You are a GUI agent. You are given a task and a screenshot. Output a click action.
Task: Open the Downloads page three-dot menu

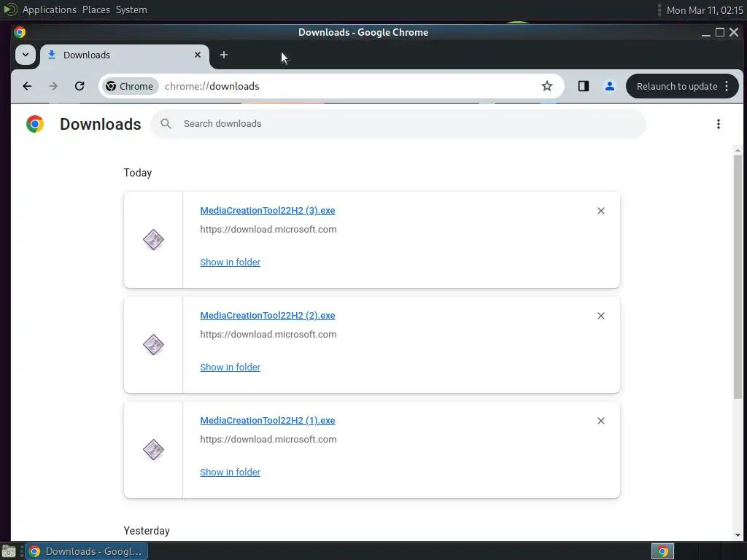pyautogui.click(x=719, y=124)
